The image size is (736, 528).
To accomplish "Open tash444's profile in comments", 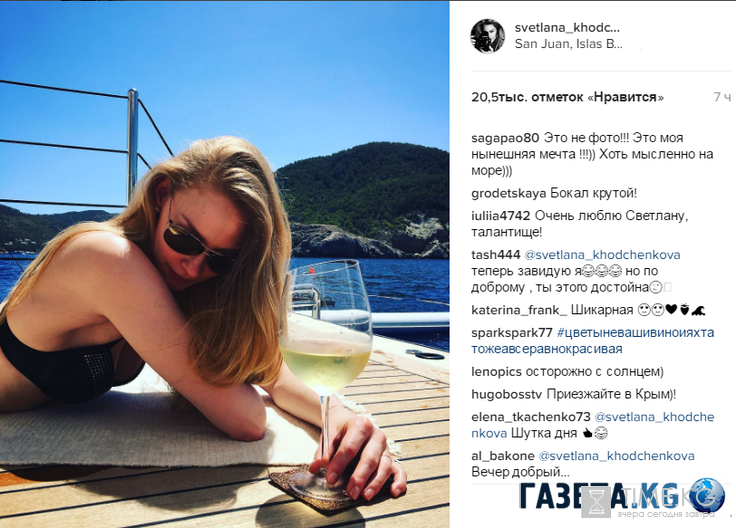I will point(496,255).
